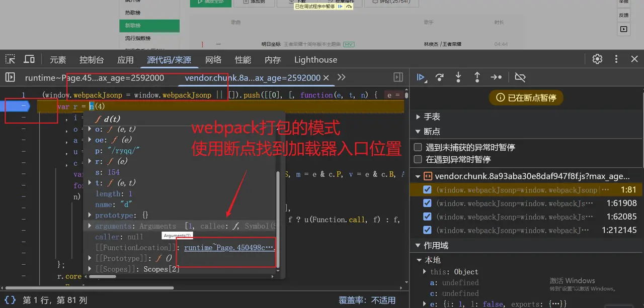Enable pause on caught exceptions (在遇到异常时暂停)
The image size is (644, 308).
(x=418, y=159)
